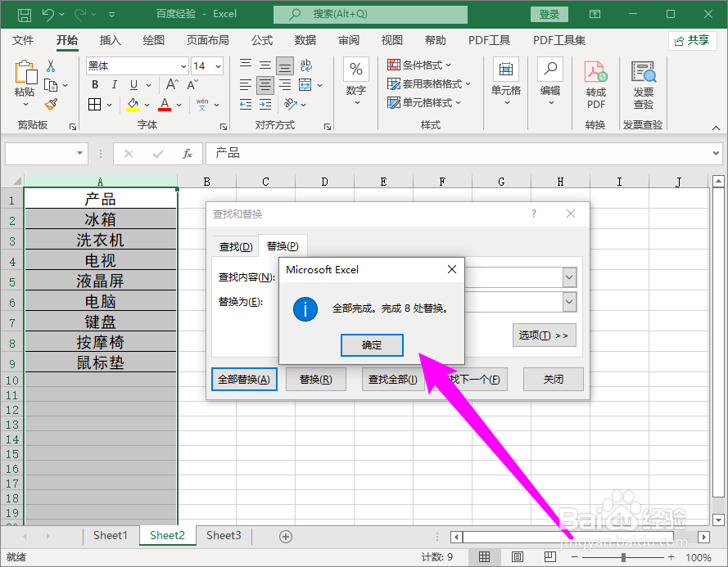Screen dimensions: 728x567
Task: Click the Copy icon
Action: click(x=51, y=85)
